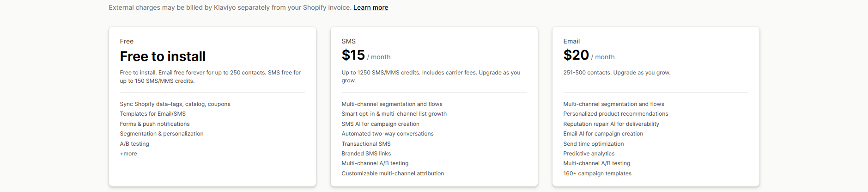Click the SMS plan label
Screen dimensions: 868x192
[348, 41]
